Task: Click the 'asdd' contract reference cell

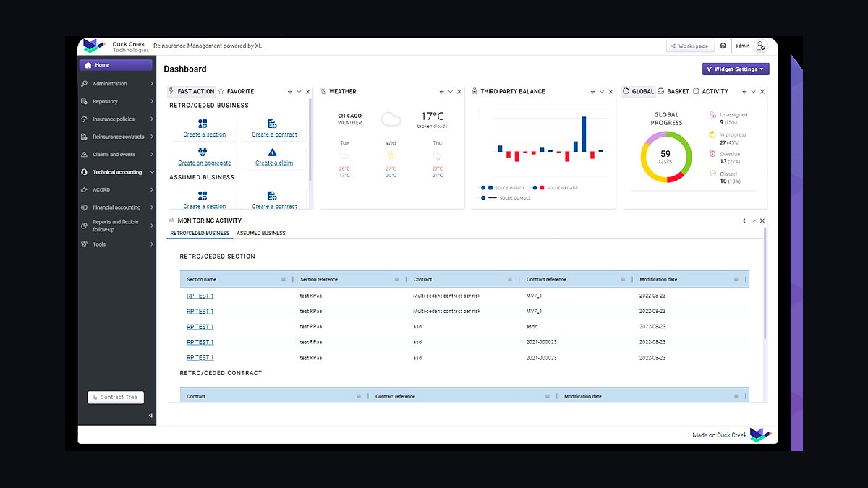Action: pyautogui.click(x=532, y=327)
